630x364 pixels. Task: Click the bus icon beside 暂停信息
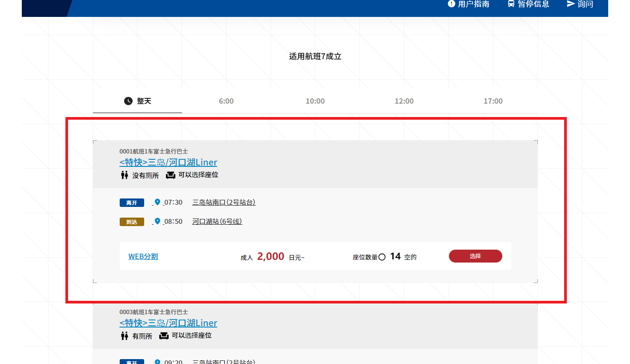(x=511, y=4)
